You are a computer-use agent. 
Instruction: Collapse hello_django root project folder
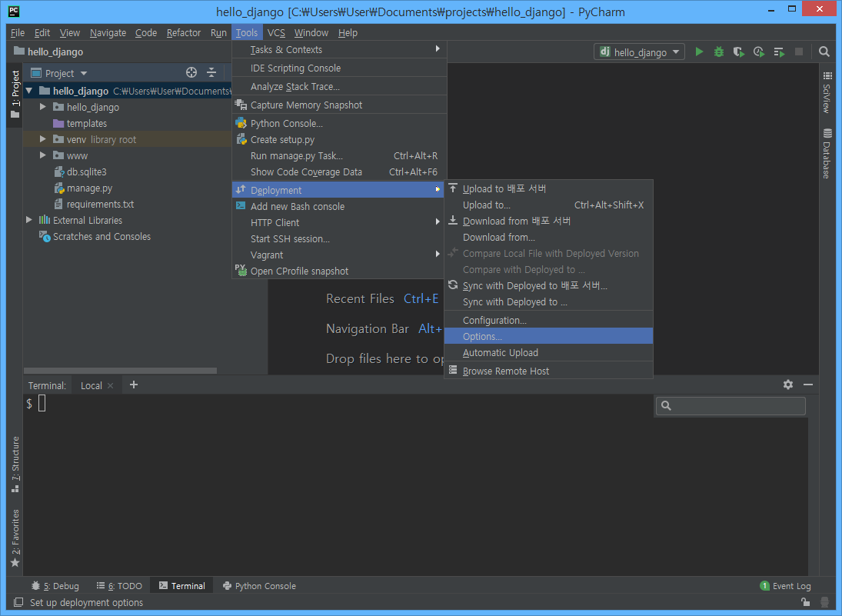(29, 91)
